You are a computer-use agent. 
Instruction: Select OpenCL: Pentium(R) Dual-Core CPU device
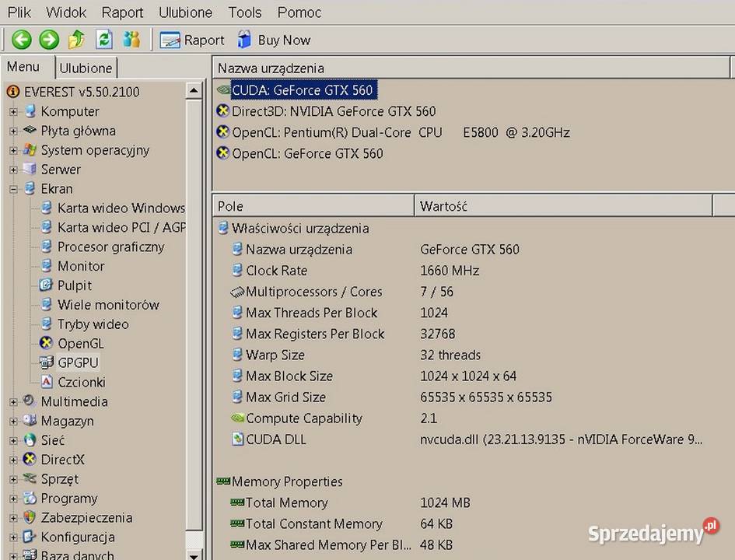pyautogui.click(x=401, y=133)
